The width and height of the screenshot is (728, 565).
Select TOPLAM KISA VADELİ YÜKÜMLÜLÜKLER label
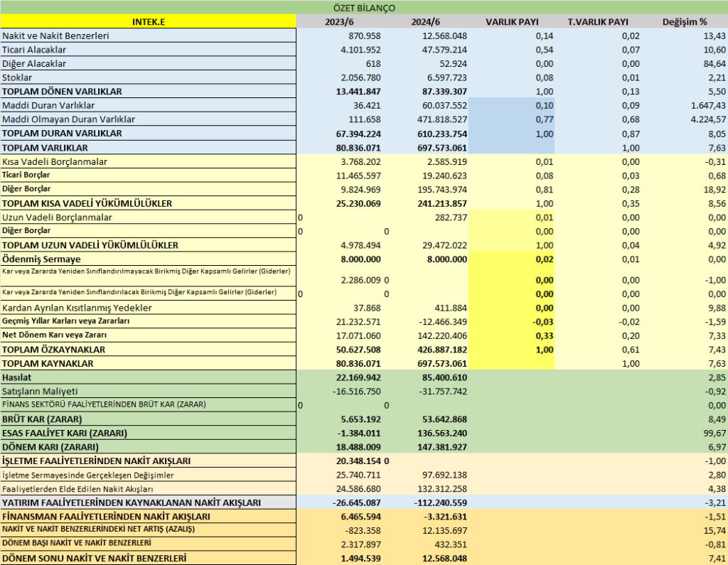coord(87,203)
